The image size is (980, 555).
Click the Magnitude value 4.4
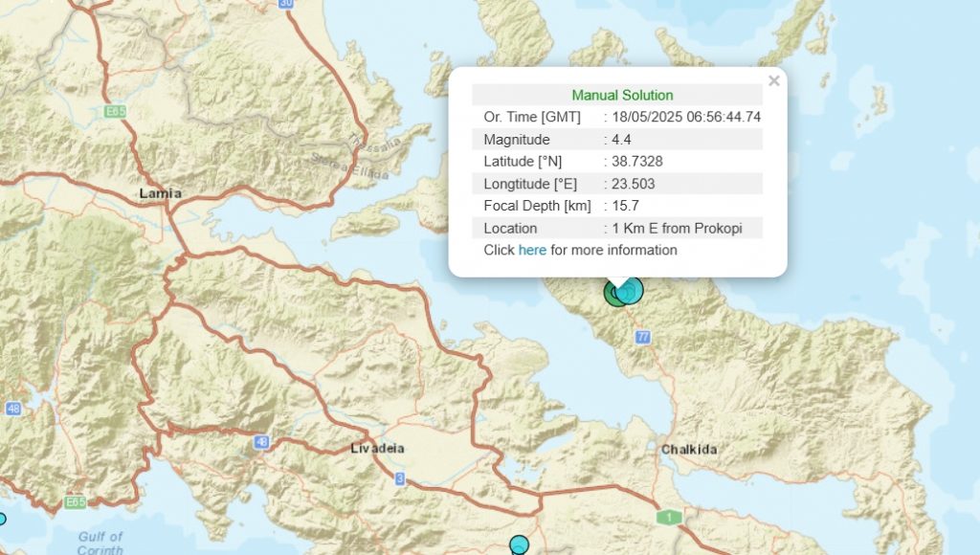(621, 140)
